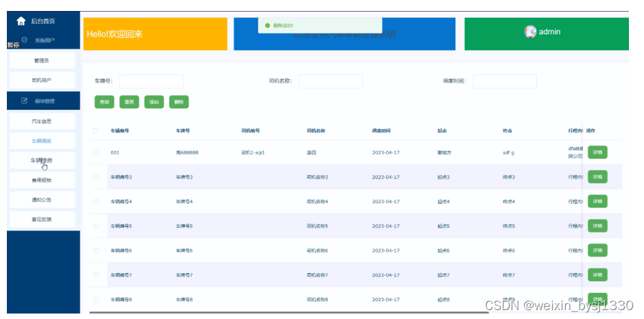Tick the checkbox for row 车辆编号4
644x319 pixels.
pos(97,202)
